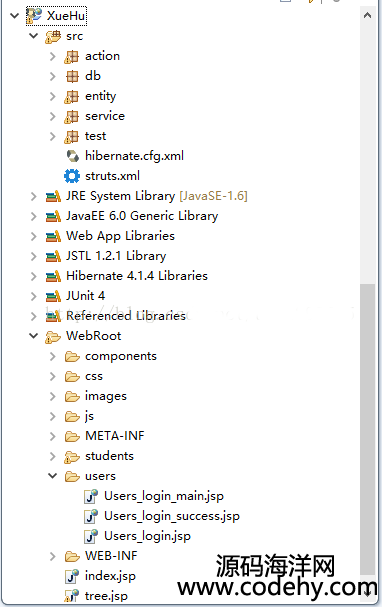Click the index.jsp file icon
Image resolution: width=382 pixels, height=607 pixels.
coord(72,576)
